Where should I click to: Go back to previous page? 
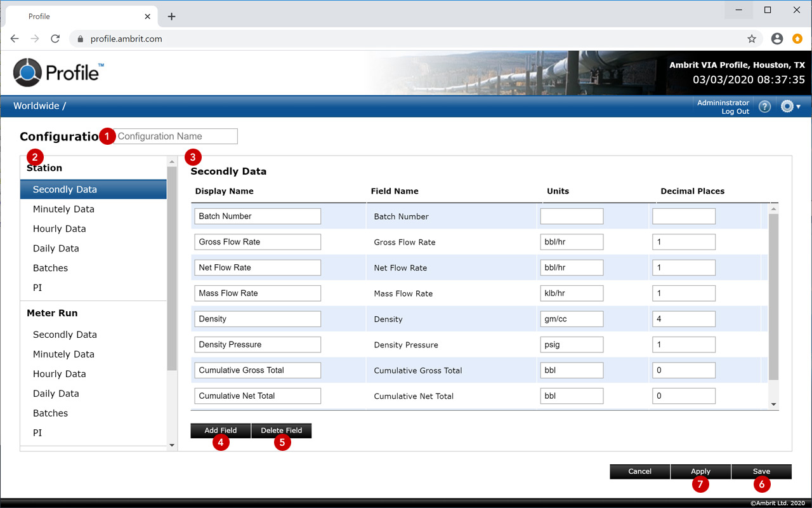tap(15, 39)
